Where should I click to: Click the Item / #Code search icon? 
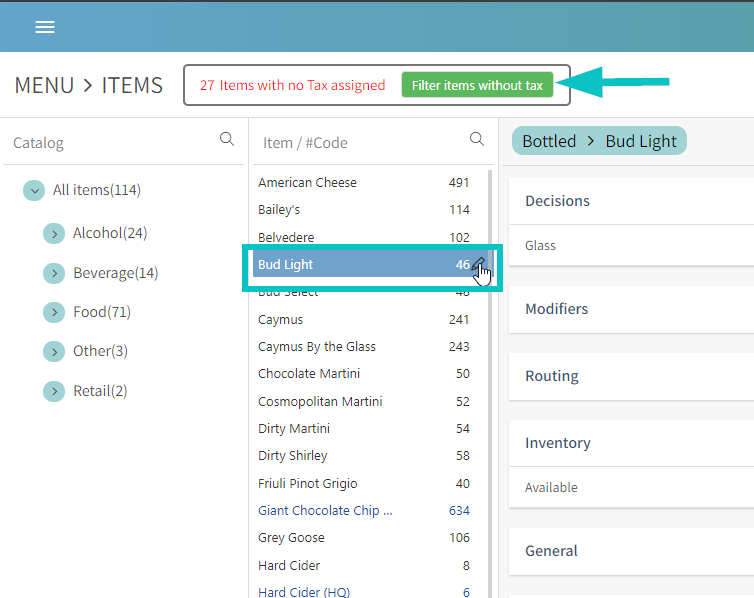(477, 140)
